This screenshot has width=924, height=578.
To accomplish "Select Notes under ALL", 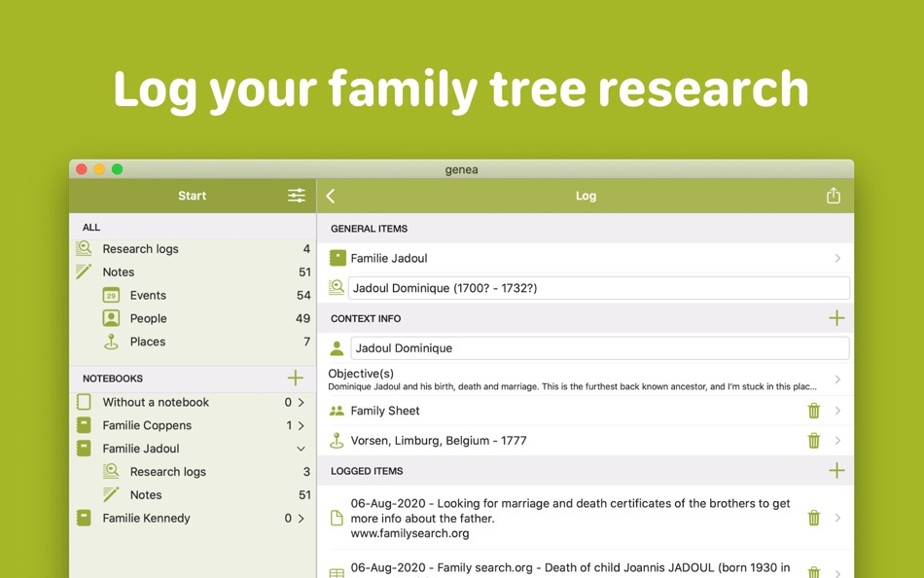I will [x=193, y=271].
